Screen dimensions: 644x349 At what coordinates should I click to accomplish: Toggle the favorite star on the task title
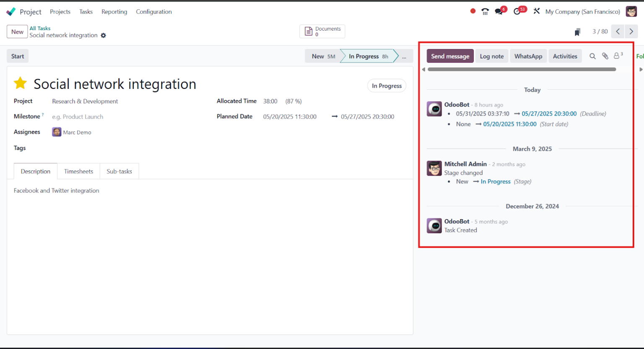20,83
